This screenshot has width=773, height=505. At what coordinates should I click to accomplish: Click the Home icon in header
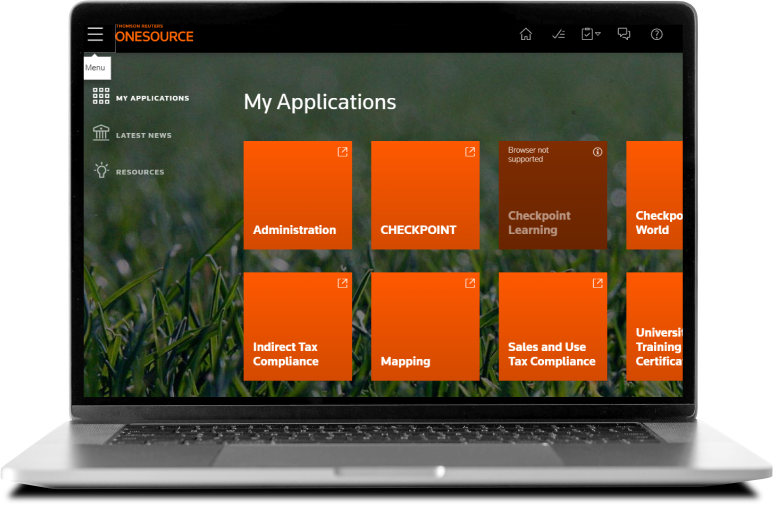526,34
